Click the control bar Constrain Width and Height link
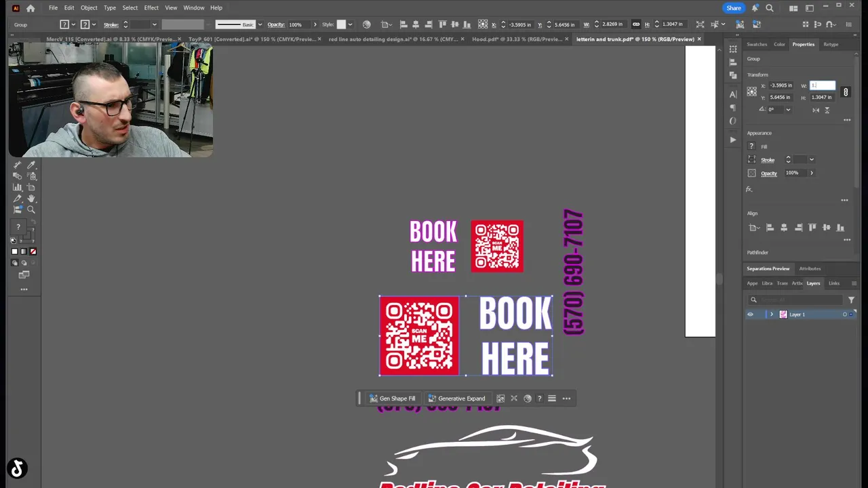868x488 pixels. click(x=636, y=24)
